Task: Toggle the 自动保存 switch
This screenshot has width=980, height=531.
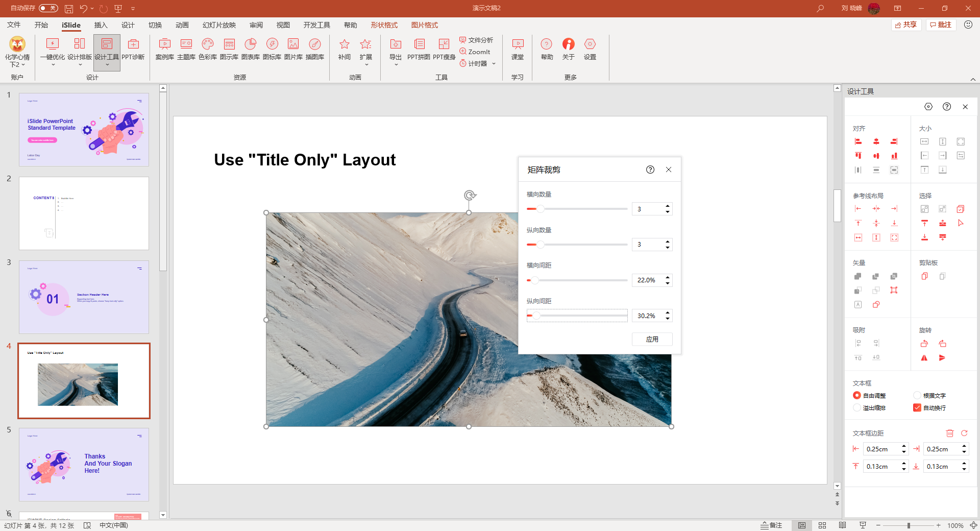Action: [48, 8]
